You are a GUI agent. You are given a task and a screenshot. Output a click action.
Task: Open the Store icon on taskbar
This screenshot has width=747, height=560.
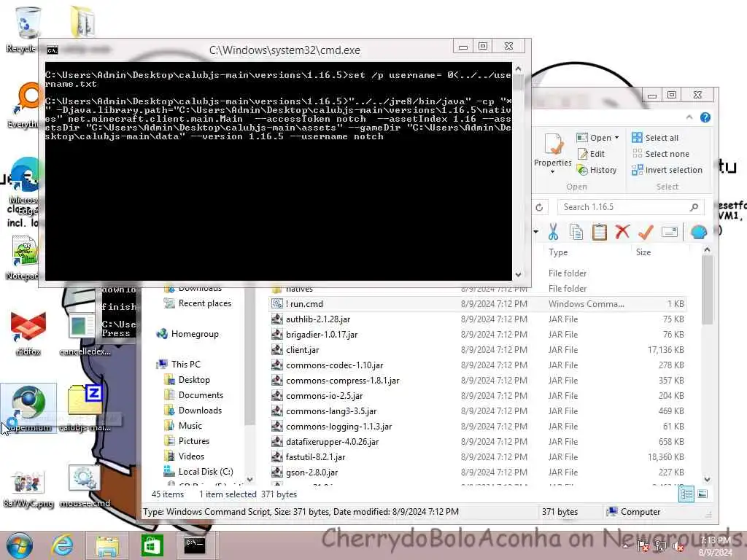[x=152, y=545]
